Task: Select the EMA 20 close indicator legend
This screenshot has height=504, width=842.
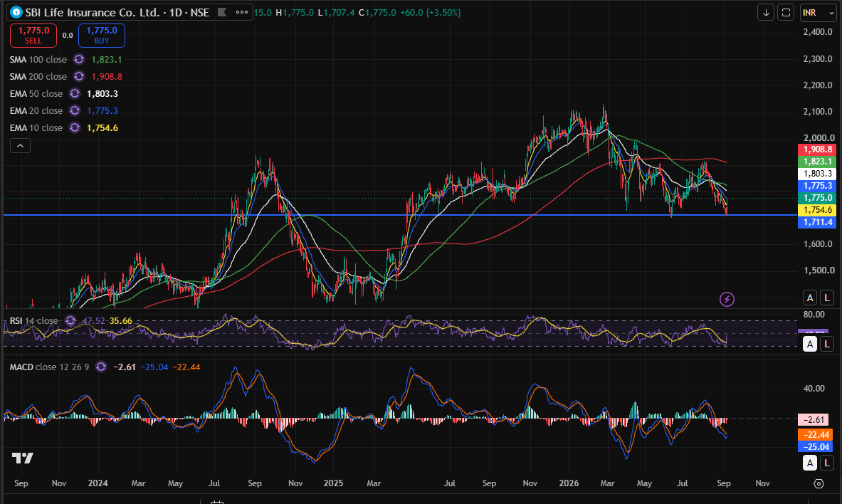Action: pos(36,111)
